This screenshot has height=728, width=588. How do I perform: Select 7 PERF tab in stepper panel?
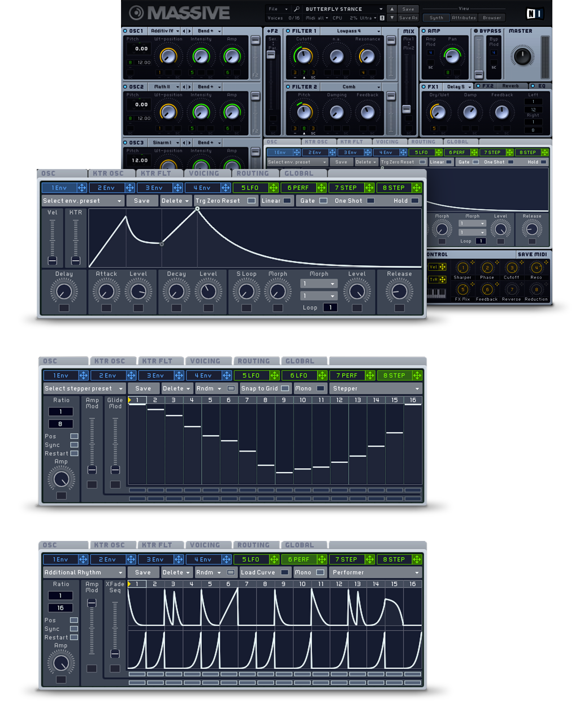pyautogui.click(x=347, y=375)
